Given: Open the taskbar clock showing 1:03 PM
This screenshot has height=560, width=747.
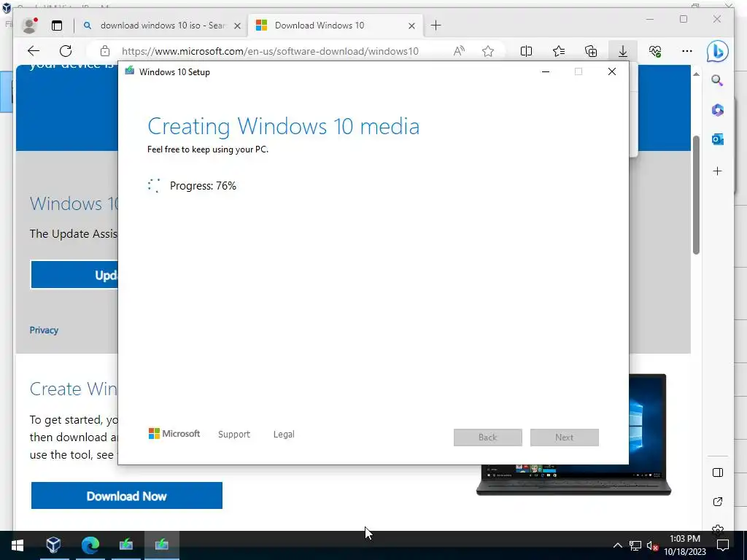Looking at the screenshot, I should pyautogui.click(x=685, y=545).
